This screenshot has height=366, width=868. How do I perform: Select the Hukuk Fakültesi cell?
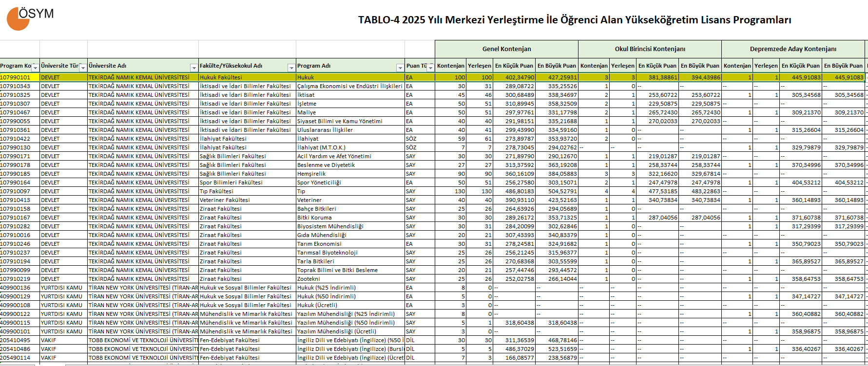pos(247,77)
